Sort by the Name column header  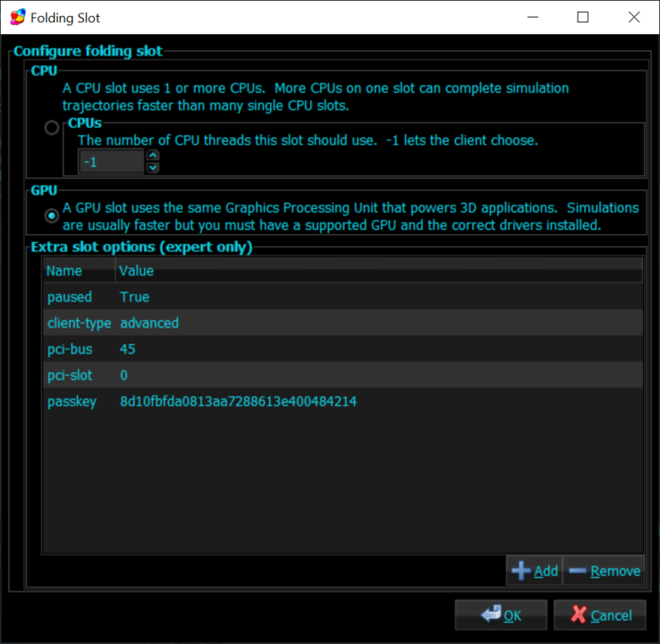pos(79,271)
